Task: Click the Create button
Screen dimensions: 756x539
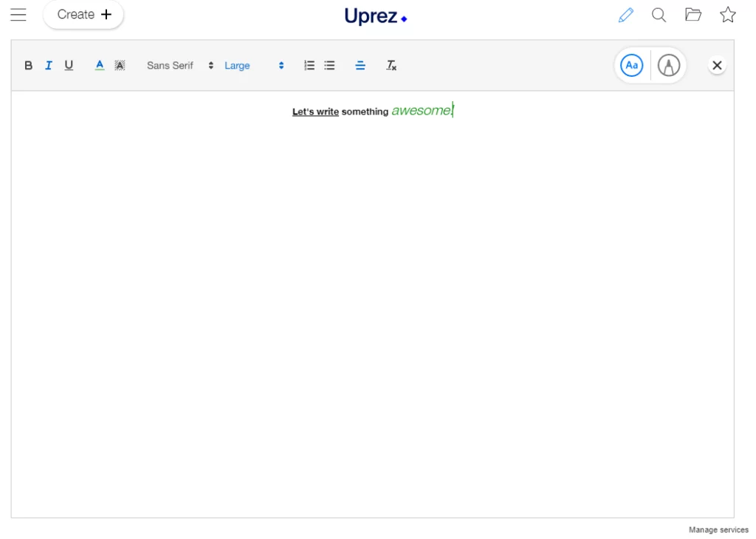Action: point(83,15)
